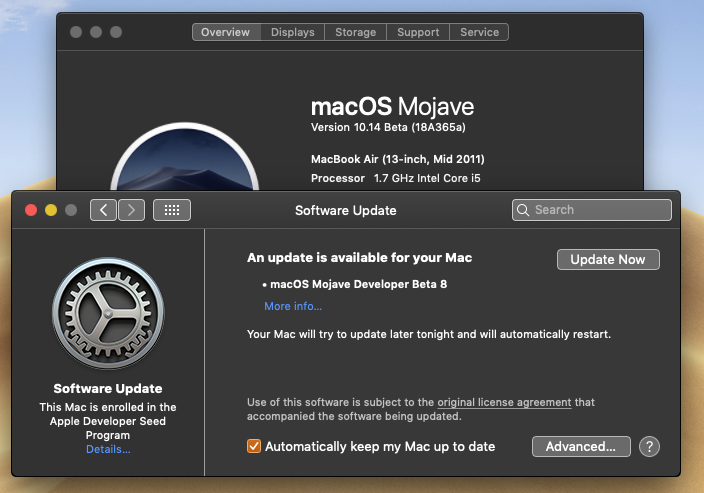Click An update is available for your Mac heading
The height and width of the screenshot is (493, 704).
359,258
